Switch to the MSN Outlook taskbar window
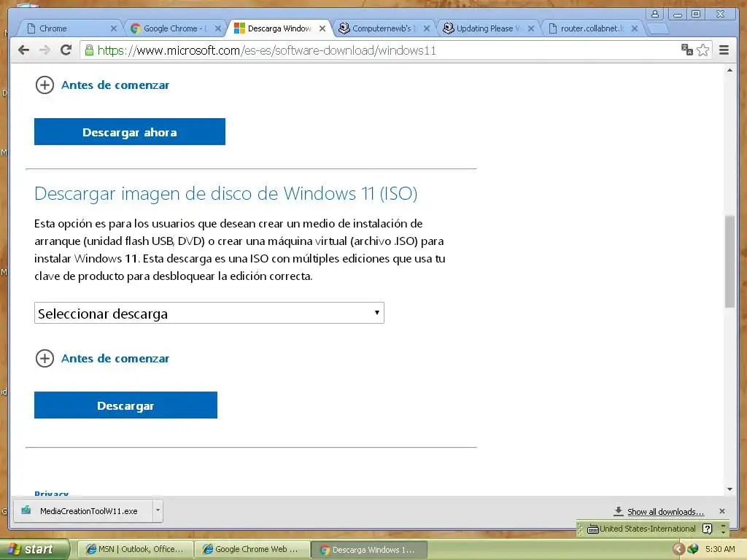747x560 pixels. 135,550
